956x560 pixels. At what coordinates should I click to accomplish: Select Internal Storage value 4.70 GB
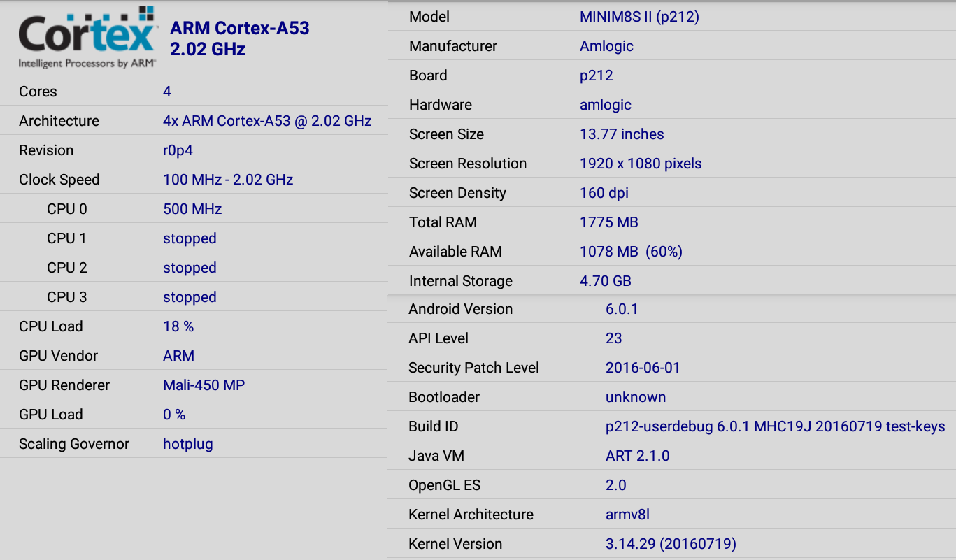pyautogui.click(x=606, y=281)
